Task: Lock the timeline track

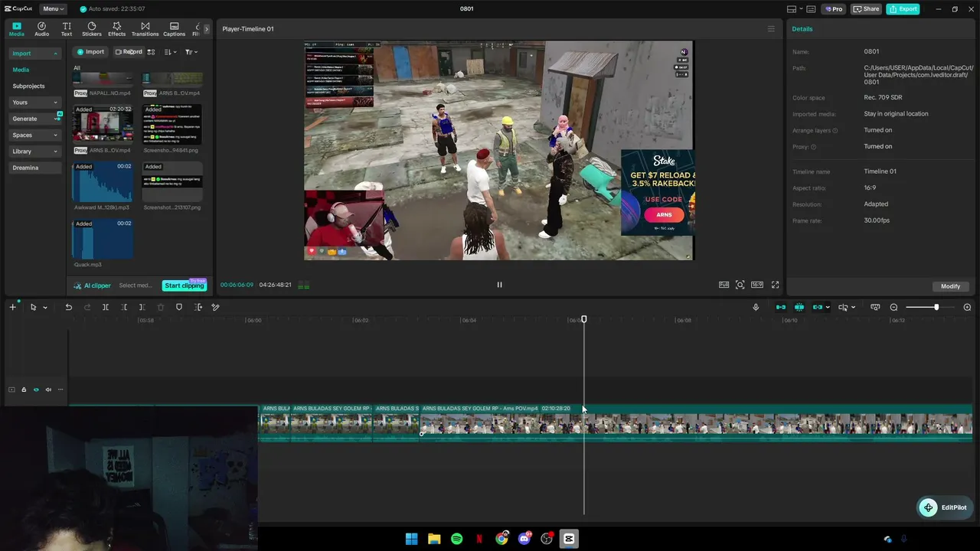Action: click(x=24, y=390)
